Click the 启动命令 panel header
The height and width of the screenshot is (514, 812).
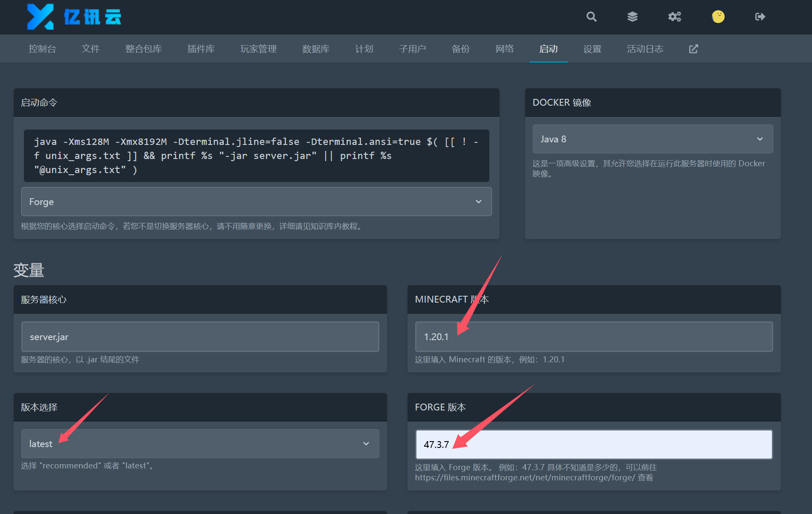257,102
